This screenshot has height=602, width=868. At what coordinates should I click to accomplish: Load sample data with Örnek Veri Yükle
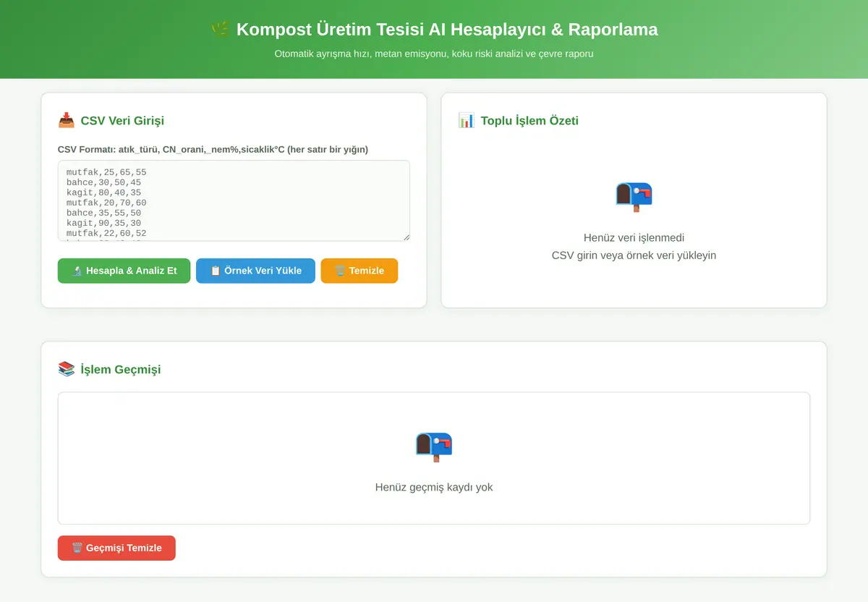[x=255, y=271]
